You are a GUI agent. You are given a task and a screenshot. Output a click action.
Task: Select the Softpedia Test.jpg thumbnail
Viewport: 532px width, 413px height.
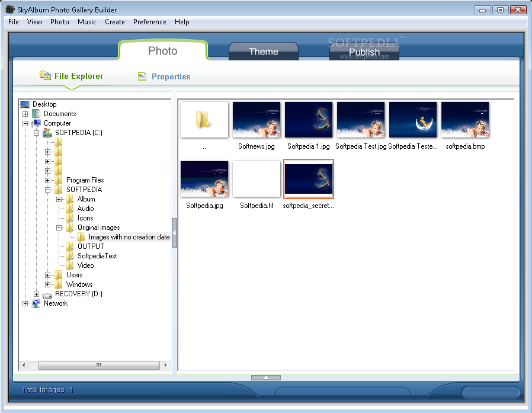(x=361, y=120)
